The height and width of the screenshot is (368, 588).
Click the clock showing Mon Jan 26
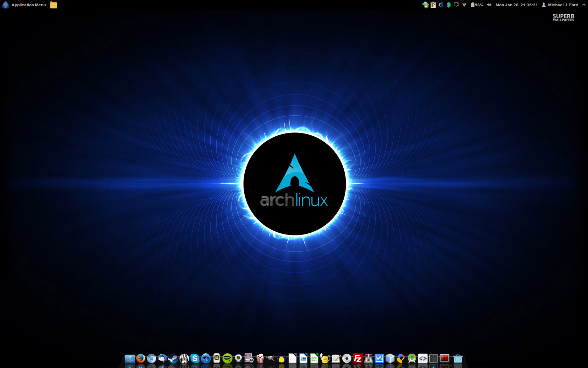pyautogui.click(x=517, y=5)
